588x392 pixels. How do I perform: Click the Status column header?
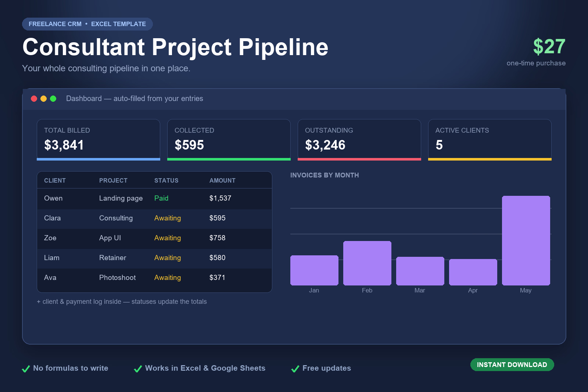click(166, 180)
